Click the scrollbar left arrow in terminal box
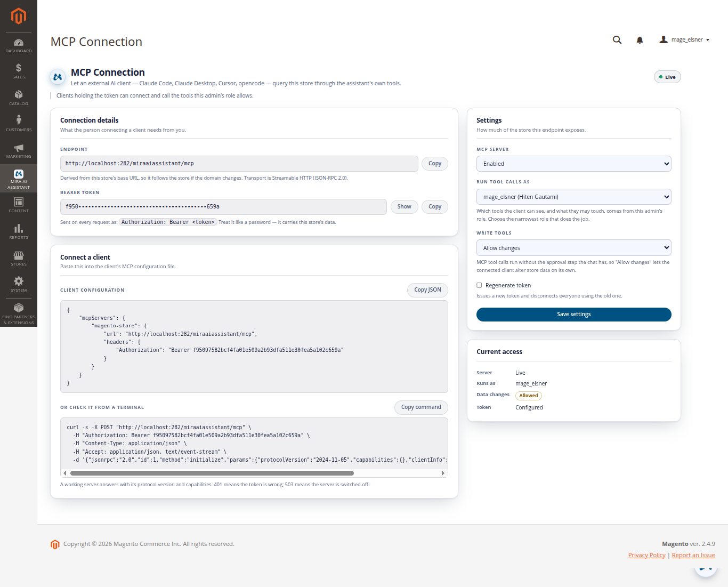The height and width of the screenshot is (587, 728). point(65,473)
